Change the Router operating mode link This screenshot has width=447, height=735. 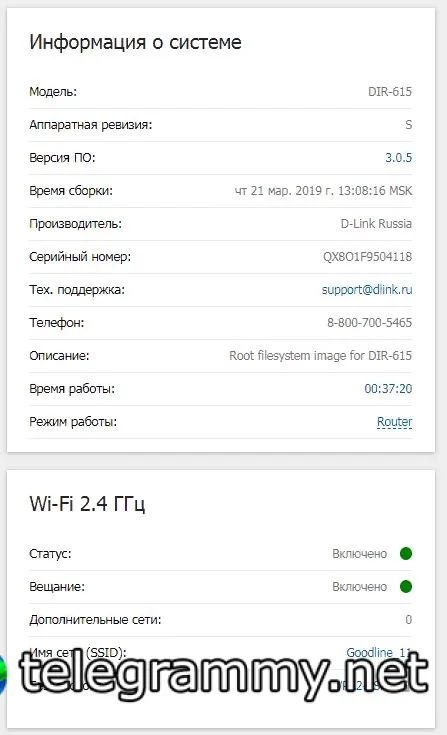[395, 422]
